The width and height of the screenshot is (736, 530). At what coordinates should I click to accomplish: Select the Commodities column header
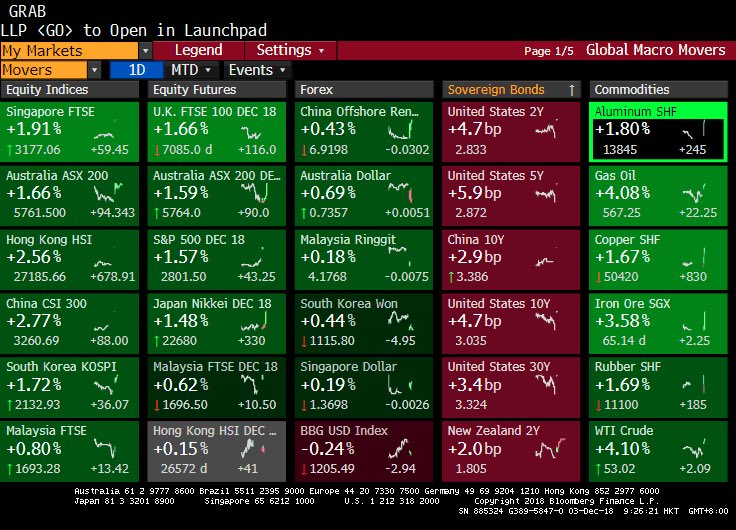coord(658,90)
